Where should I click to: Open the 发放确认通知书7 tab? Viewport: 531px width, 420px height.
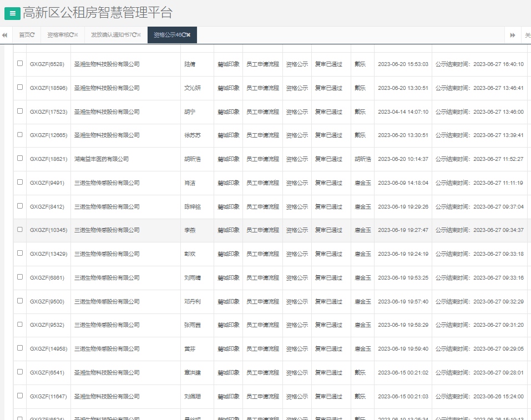click(x=111, y=35)
